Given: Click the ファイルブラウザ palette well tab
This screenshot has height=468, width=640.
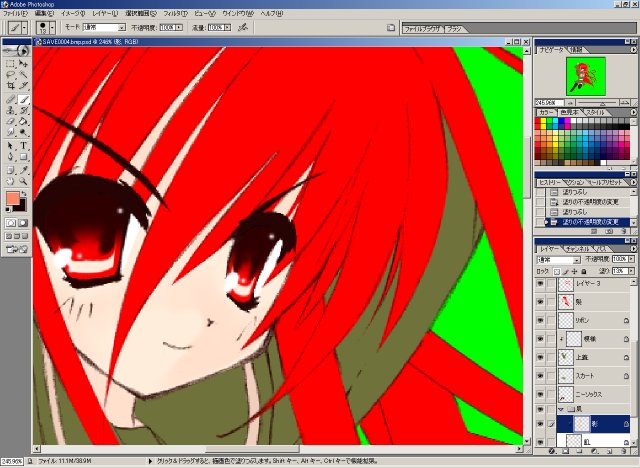Looking at the screenshot, I should click(x=422, y=29).
